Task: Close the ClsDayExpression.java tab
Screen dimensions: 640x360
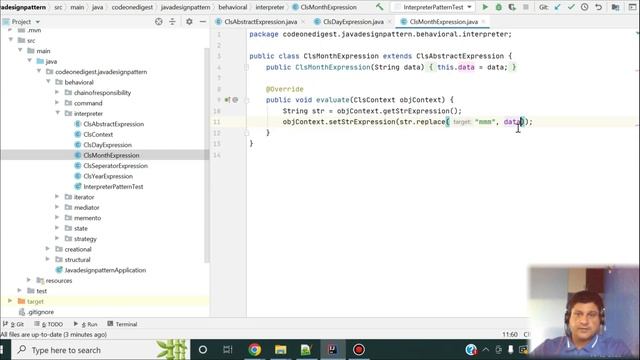Action: pos(389,22)
